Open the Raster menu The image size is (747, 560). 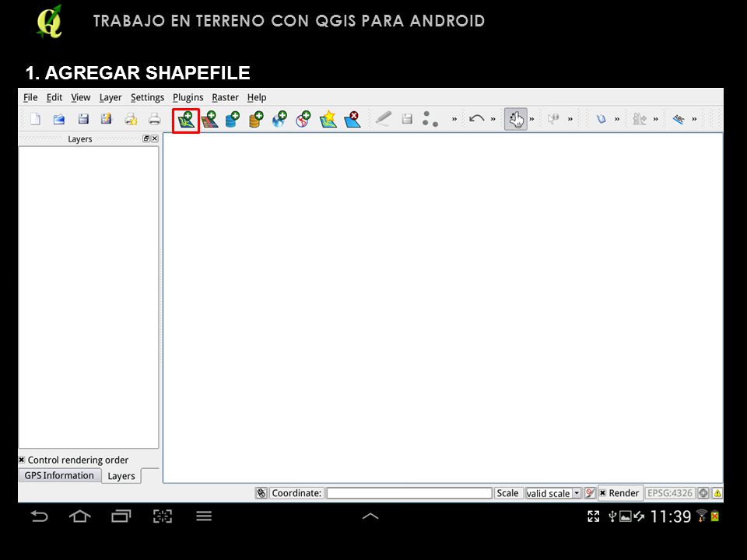225,97
